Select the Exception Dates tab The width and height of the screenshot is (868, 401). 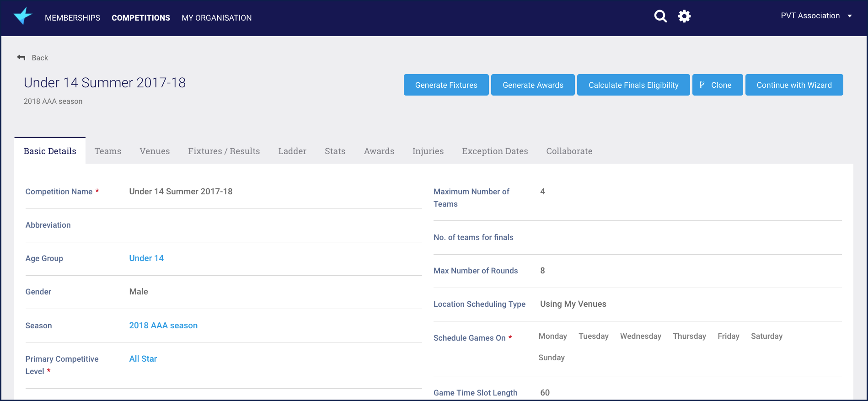(x=494, y=151)
